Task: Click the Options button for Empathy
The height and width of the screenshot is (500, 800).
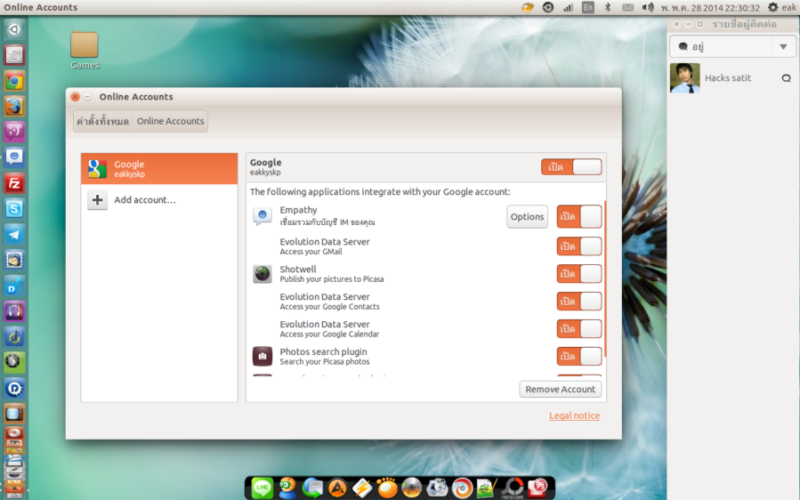Action: pos(527,217)
